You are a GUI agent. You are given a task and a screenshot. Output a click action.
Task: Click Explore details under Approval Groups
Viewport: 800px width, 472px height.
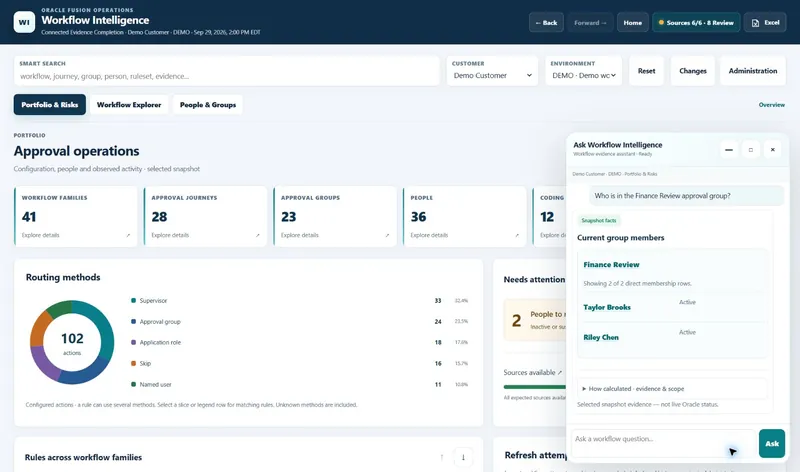click(x=299, y=235)
